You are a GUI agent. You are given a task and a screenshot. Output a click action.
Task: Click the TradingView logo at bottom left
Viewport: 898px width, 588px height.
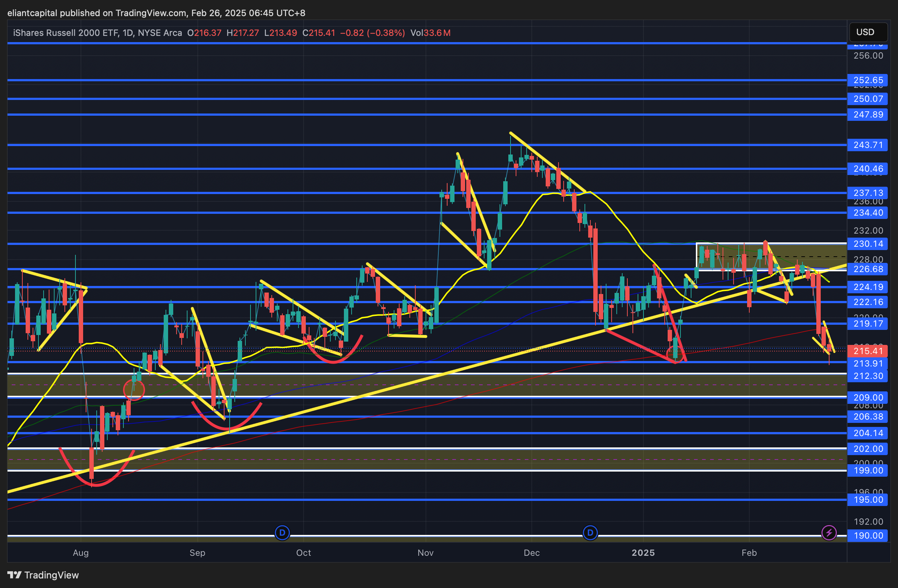[x=43, y=575]
